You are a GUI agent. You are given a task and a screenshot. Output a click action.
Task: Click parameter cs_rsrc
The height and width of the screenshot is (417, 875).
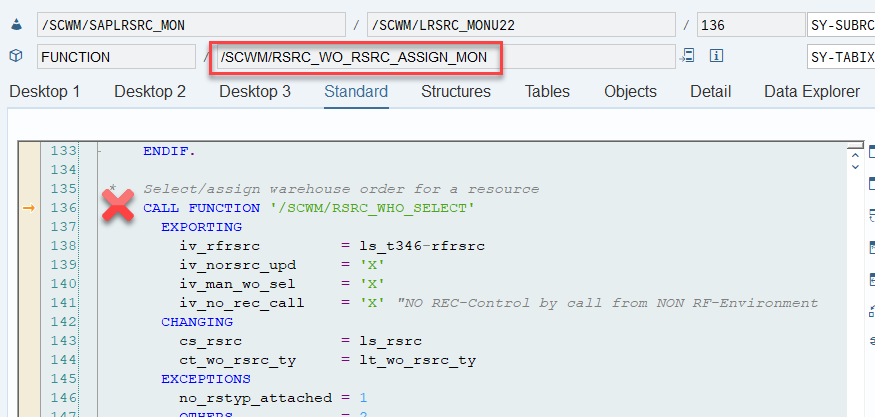[x=210, y=341]
